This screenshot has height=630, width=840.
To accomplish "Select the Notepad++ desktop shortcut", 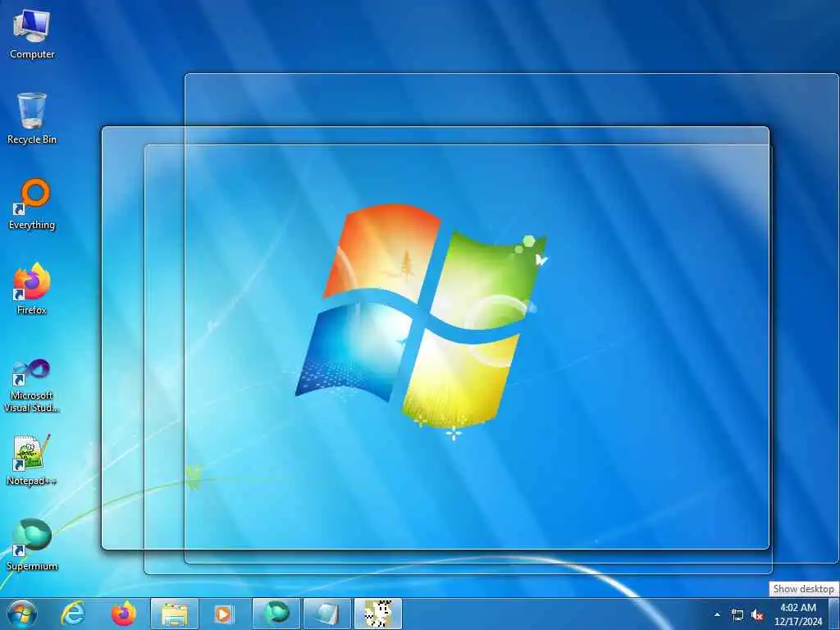I will pos(32,460).
